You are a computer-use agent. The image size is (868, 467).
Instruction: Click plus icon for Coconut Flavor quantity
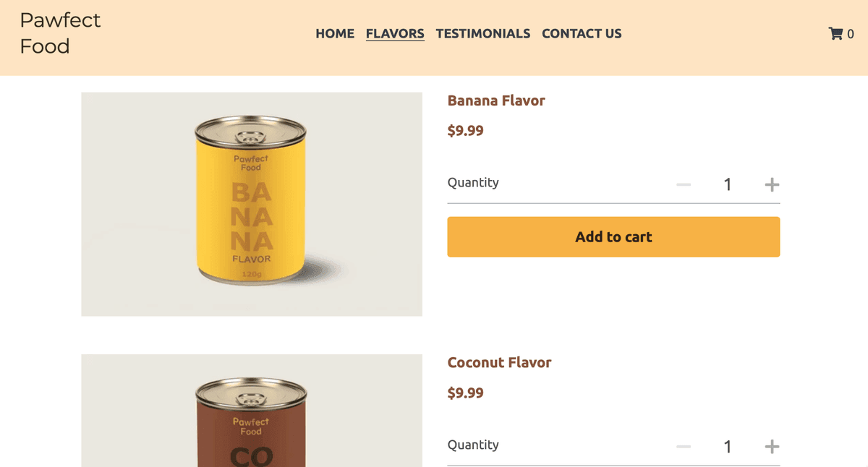pyautogui.click(x=772, y=447)
